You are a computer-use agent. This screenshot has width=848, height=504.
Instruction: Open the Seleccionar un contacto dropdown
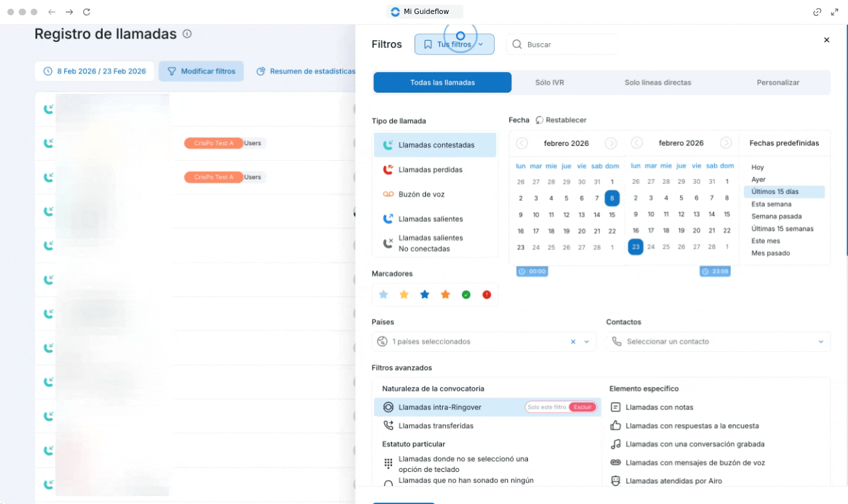(x=719, y=342)
